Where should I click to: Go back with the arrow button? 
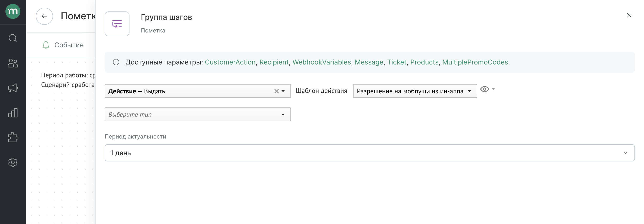44,16
